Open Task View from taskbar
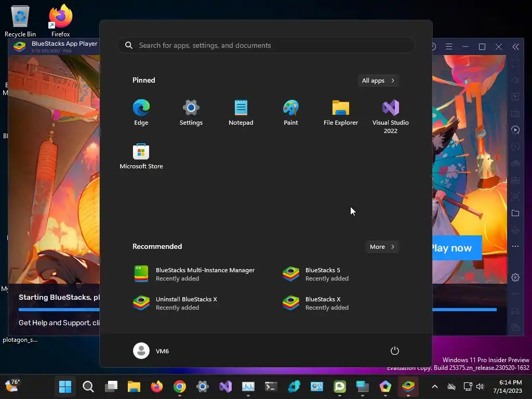The image size is (532, 399). (x=111, y=387)
